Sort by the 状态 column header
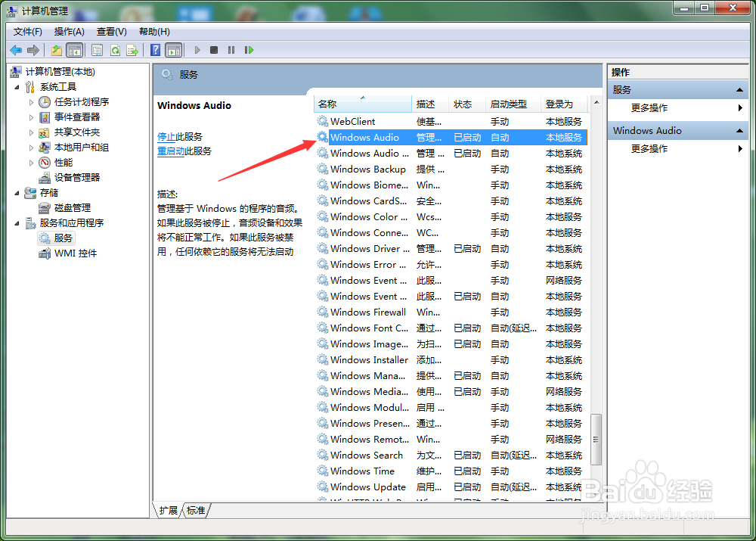 point(466,104)
